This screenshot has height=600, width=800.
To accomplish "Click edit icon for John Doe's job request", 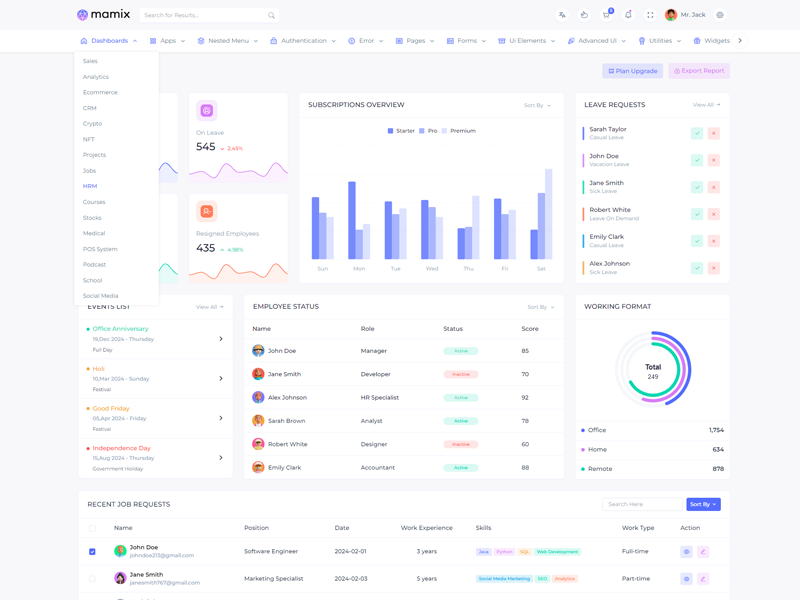I will pyautogui.click(x=703, y=552).
